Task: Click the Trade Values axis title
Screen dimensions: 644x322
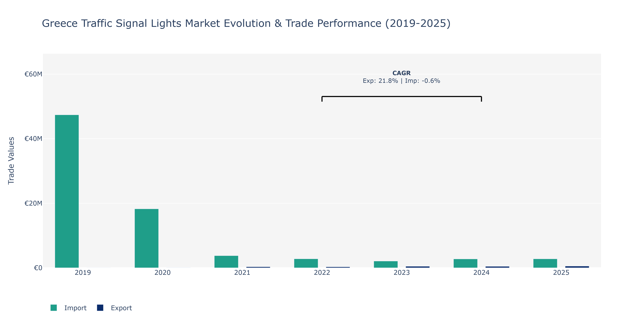Action: 11,161
